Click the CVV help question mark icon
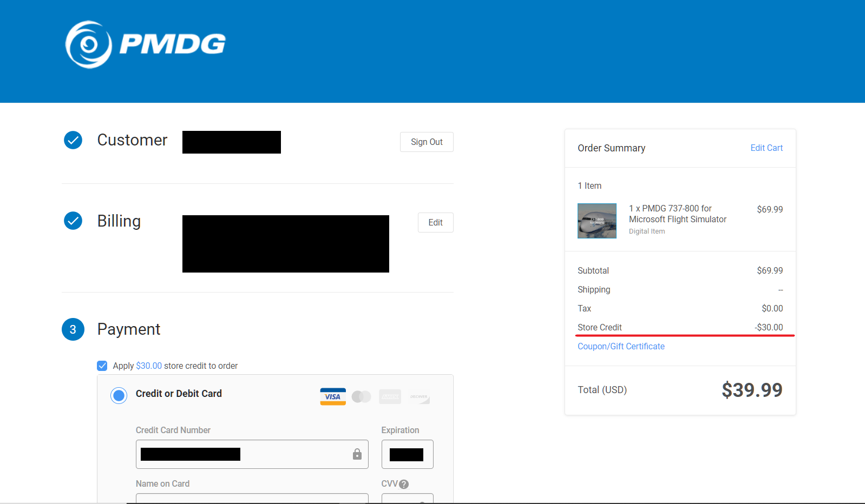The image size is (865, 504). (x=404, y=485)
